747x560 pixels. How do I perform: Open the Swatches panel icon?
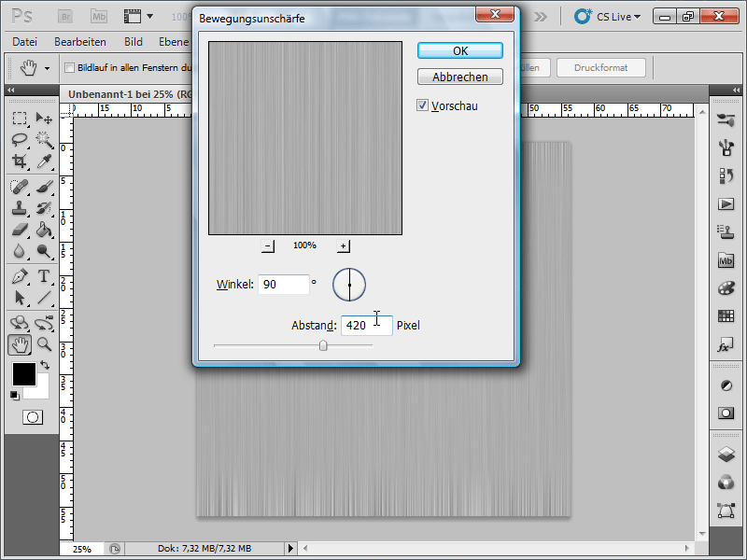click(x=726, y=316)
